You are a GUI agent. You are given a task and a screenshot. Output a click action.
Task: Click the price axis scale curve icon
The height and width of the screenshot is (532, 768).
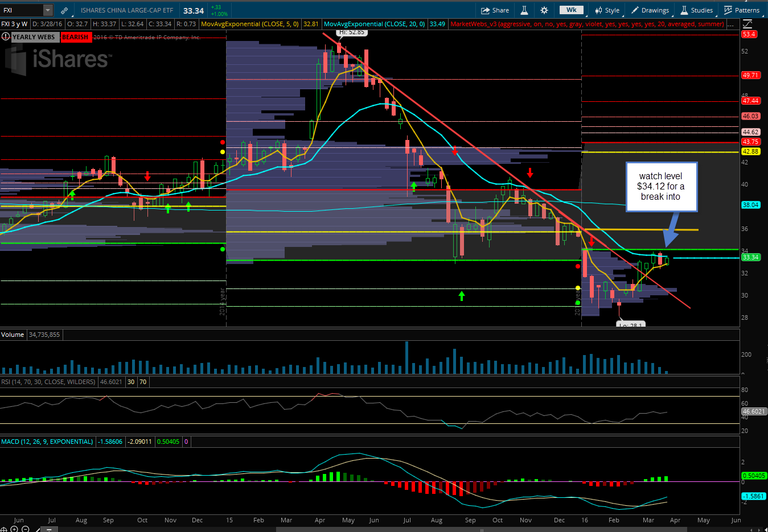tap(748, 24)
